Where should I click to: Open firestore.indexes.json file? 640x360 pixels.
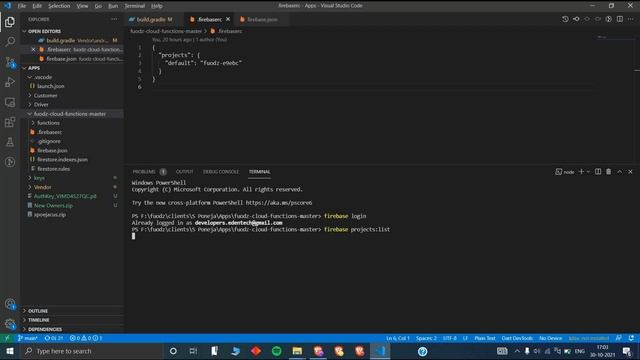tap(62, 160)
